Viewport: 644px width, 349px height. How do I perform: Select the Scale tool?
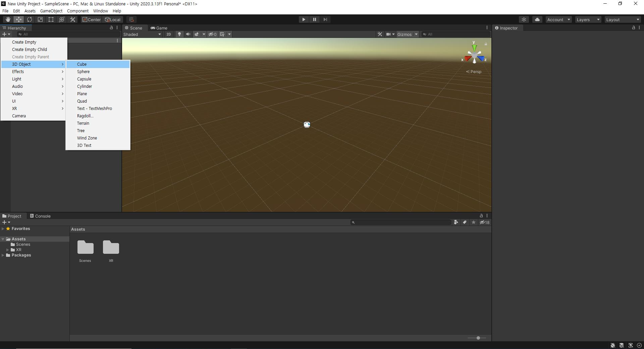40,19
